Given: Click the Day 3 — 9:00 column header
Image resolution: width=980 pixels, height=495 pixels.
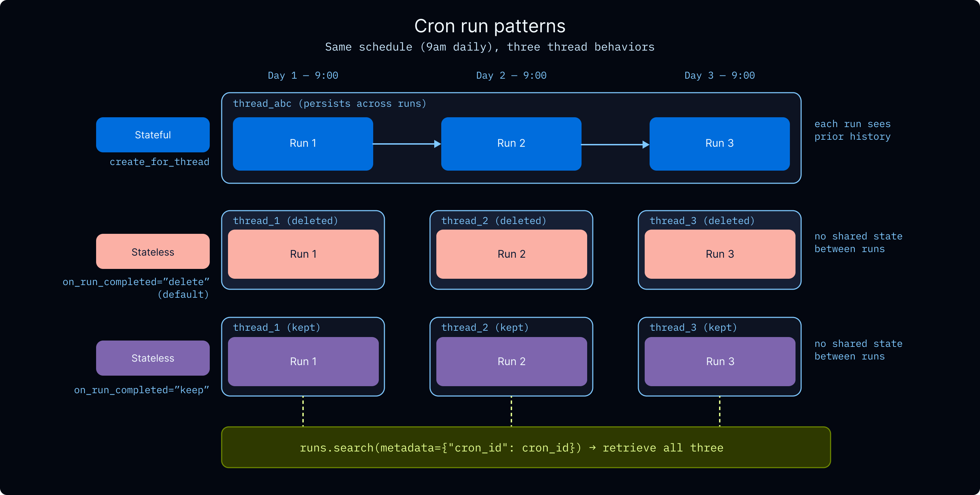Looking at the screenshot, I should (x=719, y=75).
